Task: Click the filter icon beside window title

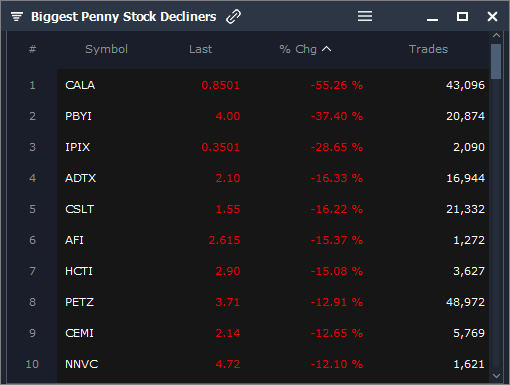Action: coord(17,16)
